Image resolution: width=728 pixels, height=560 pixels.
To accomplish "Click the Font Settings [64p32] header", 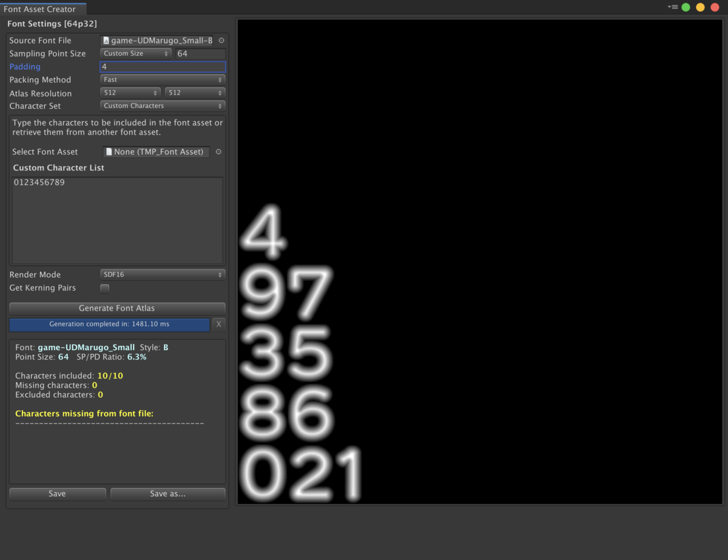I will (x=52, y=24).
